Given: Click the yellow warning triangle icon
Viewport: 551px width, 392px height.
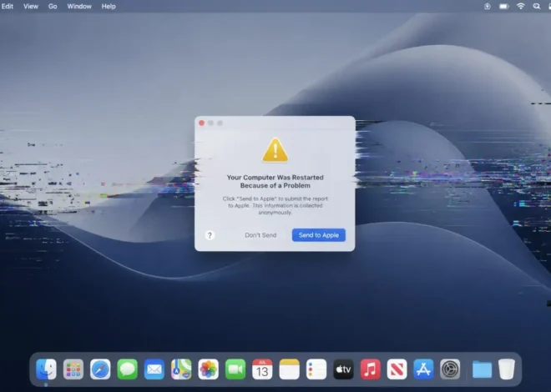Looking at the screenshot, I should [275, 150].
